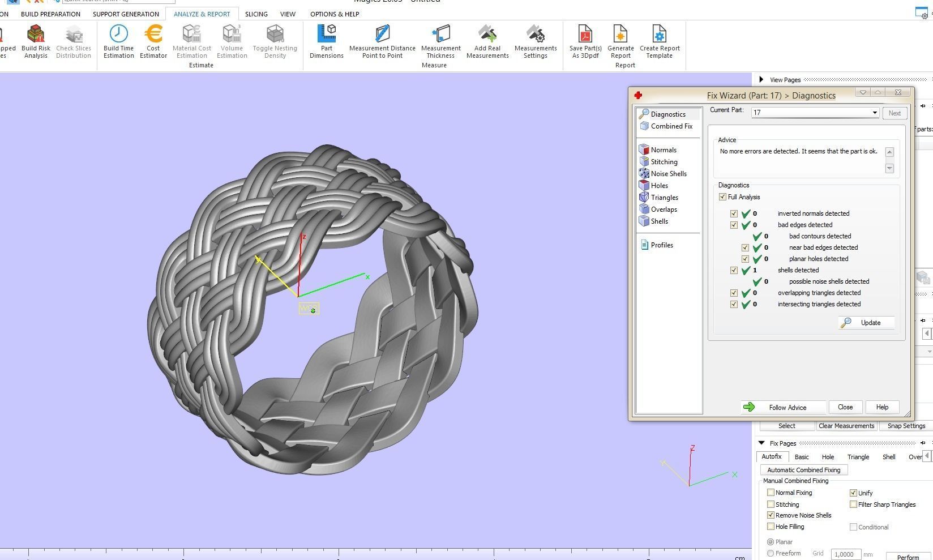This screenshot has width=933, height=560.
Task: Toggle Full Analysis checkbox
Action: pyautogui.click(x=722, y=197)
